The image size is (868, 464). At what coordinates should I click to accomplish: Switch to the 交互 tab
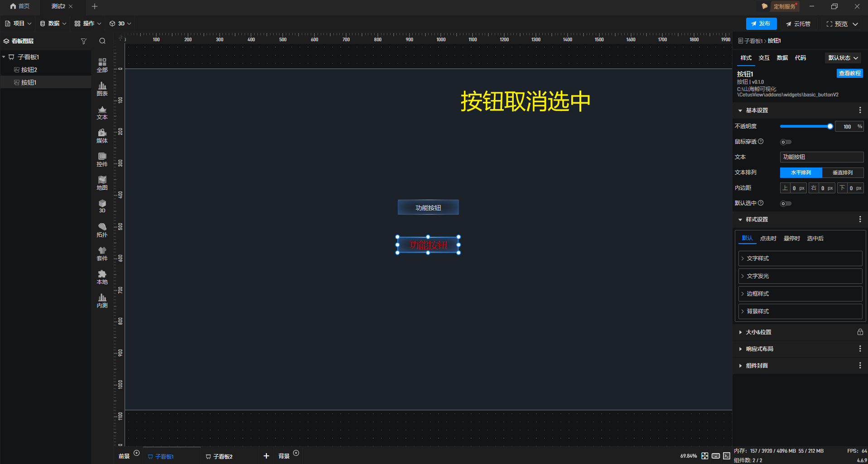pos(763,58)
